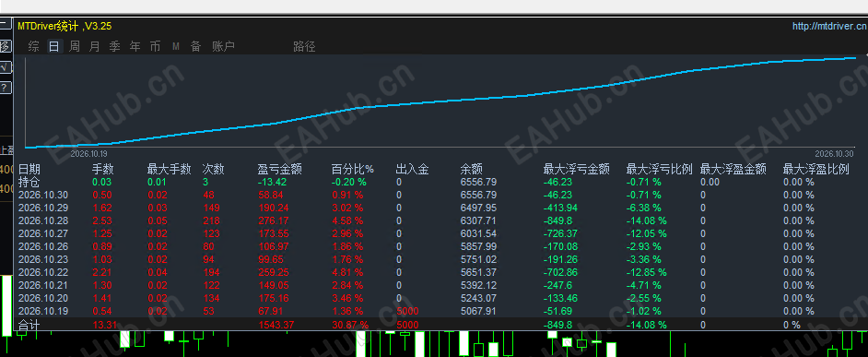Screen dimensions: 868x357
Task: Click the 4.58 % percentage value
Action: tap(347, 220)
